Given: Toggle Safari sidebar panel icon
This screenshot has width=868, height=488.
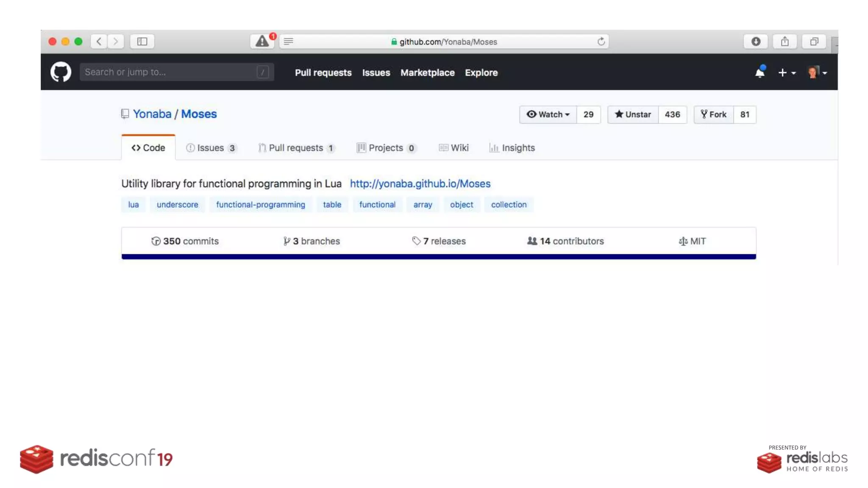Looking at the screenshot, I should [x=142, y=42].
